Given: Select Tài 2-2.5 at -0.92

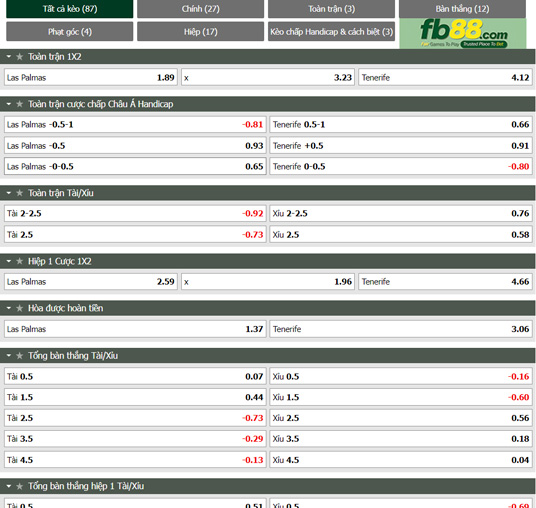Looking at the screenshot, I should pos(135,214).
